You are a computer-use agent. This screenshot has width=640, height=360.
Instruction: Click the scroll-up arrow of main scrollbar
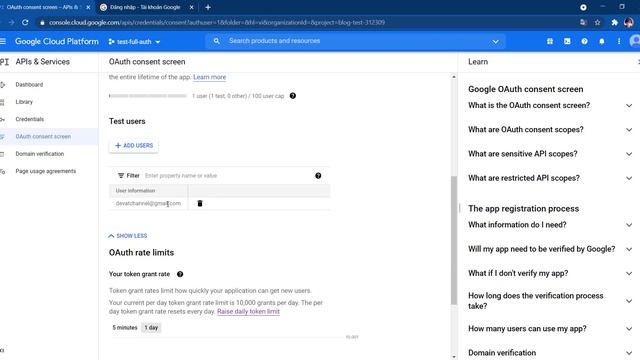[453, 77]
